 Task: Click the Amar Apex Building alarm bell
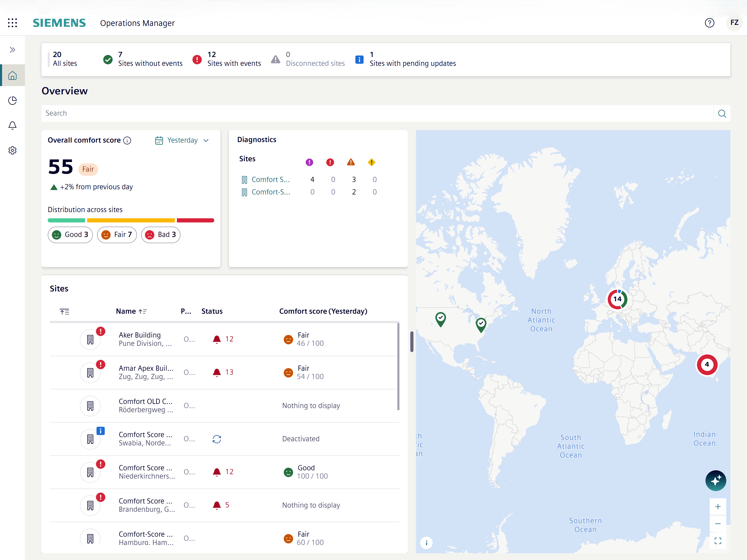[x=217, y=372]
